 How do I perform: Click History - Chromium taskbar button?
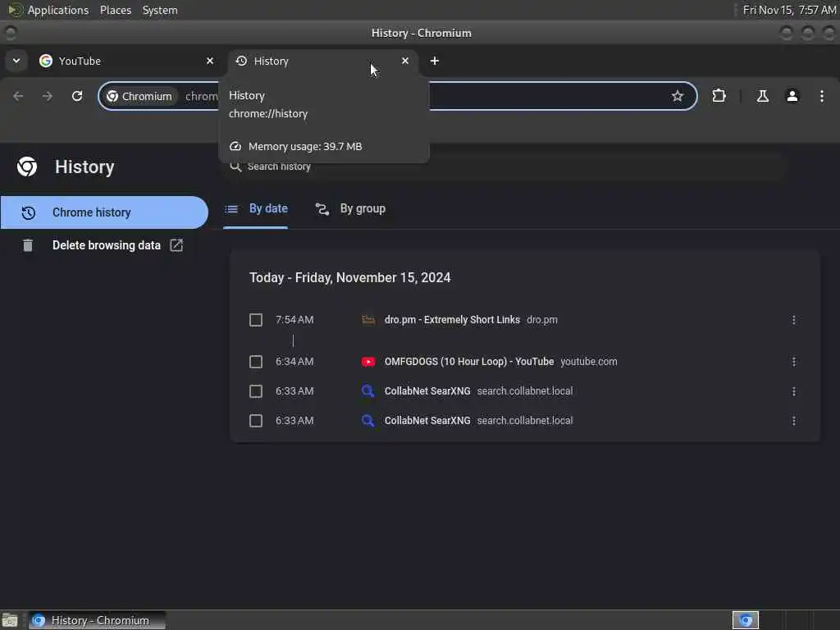coord(98,620)
